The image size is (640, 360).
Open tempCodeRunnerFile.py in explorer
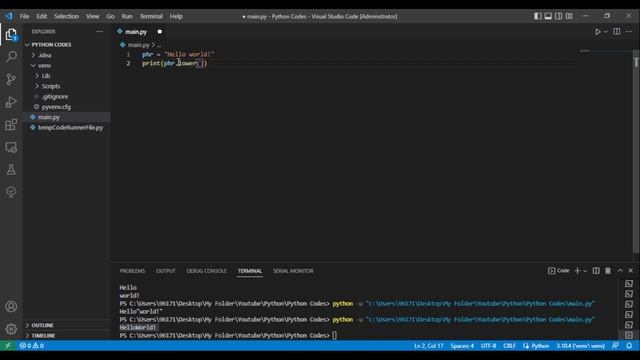click(x=70, y=127)
